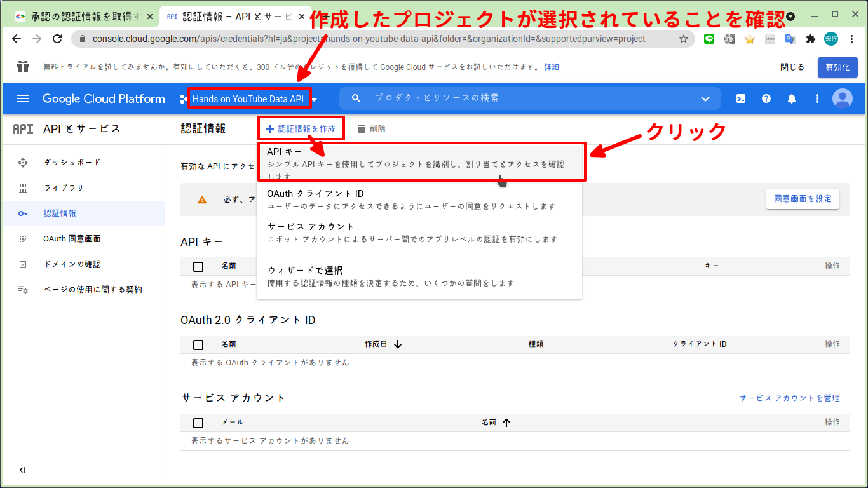Open the Hands on YouTube Data API project picker
Image resolution: width=868 pixels, height=488 pixels.
tap(248, 98)
